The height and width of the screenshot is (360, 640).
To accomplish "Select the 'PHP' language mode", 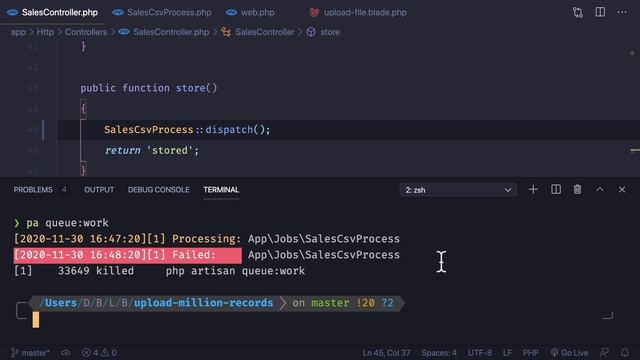I will pos(531,353).
